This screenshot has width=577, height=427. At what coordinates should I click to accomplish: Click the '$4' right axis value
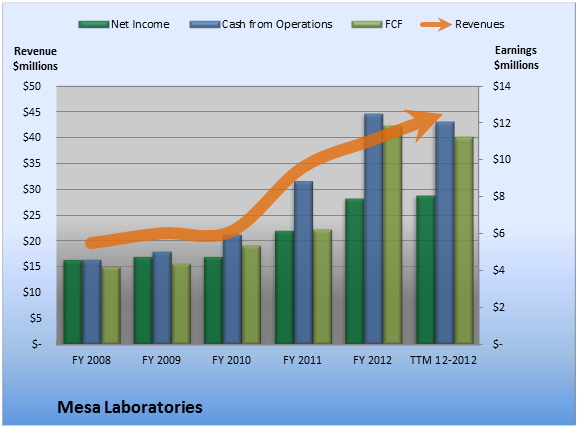(499, 270)
